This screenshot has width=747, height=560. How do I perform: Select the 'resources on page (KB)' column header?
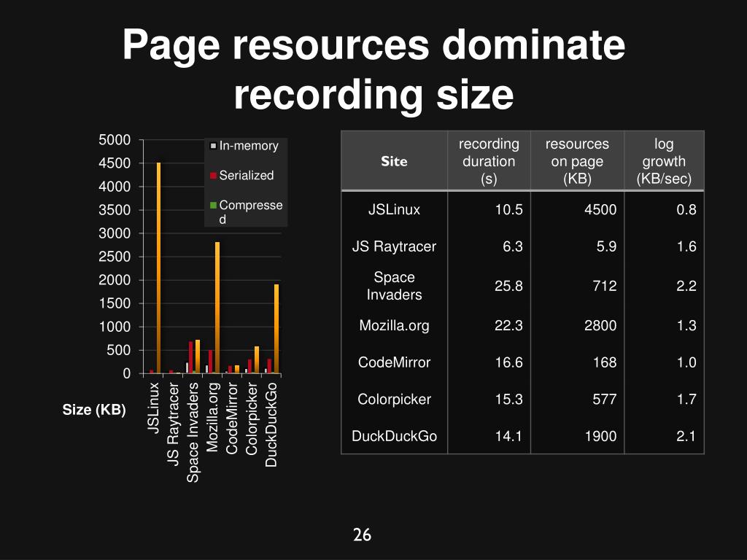tap(577, 161)
